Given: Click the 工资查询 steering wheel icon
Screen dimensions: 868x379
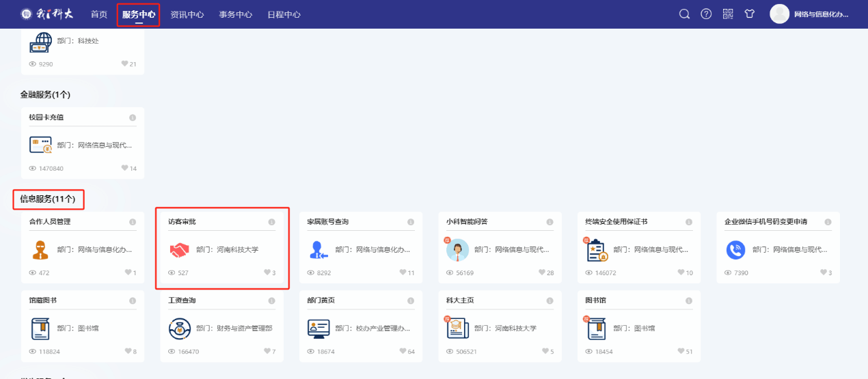Looking at the screenshot, I should click(179, 329).
